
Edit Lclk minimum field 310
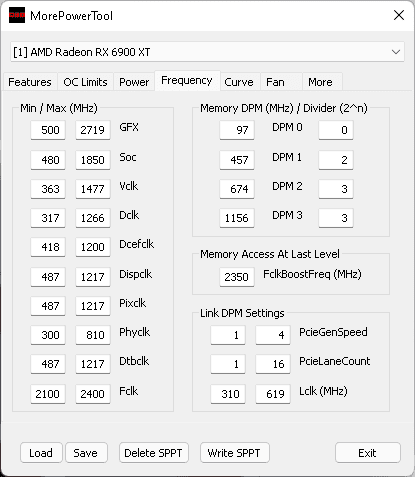pyautogui.click(x=228, y=394)
